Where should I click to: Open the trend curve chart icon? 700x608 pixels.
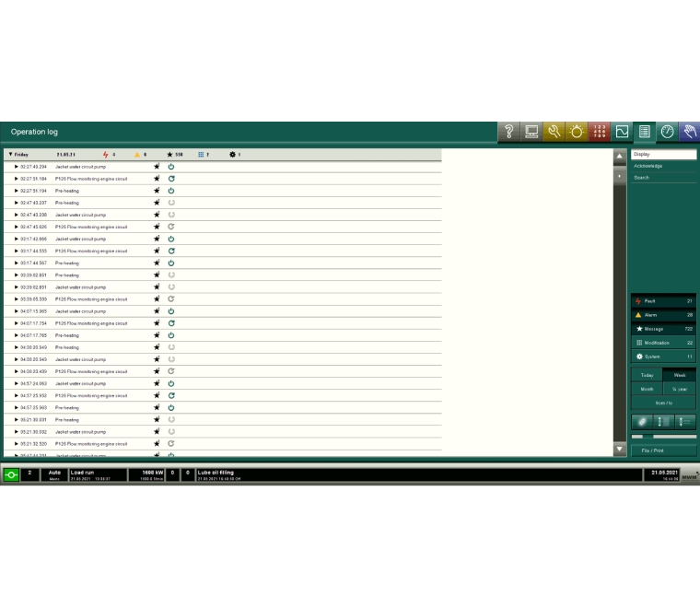pyautogui.click(x=622, y=132)
